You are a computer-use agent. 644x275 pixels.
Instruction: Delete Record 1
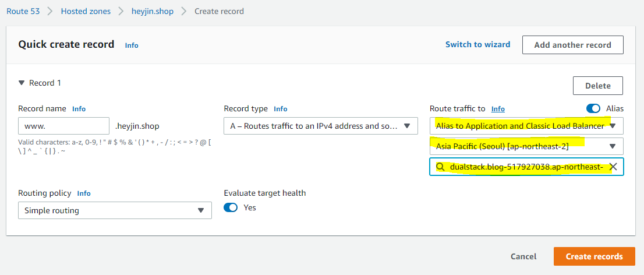597,86
